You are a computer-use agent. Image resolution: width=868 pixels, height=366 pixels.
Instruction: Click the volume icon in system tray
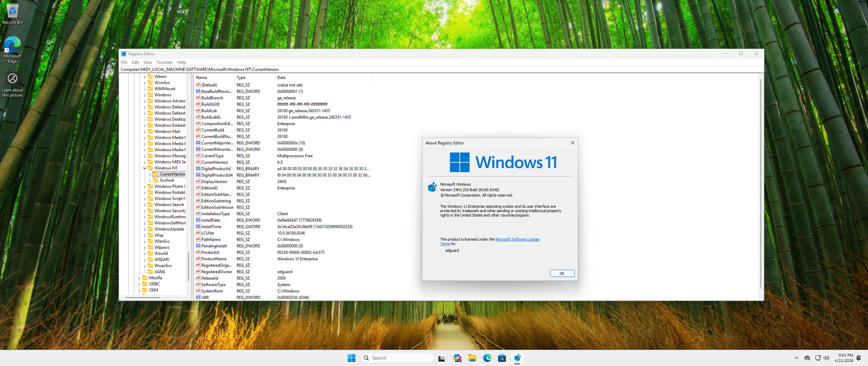click(826, 358)
